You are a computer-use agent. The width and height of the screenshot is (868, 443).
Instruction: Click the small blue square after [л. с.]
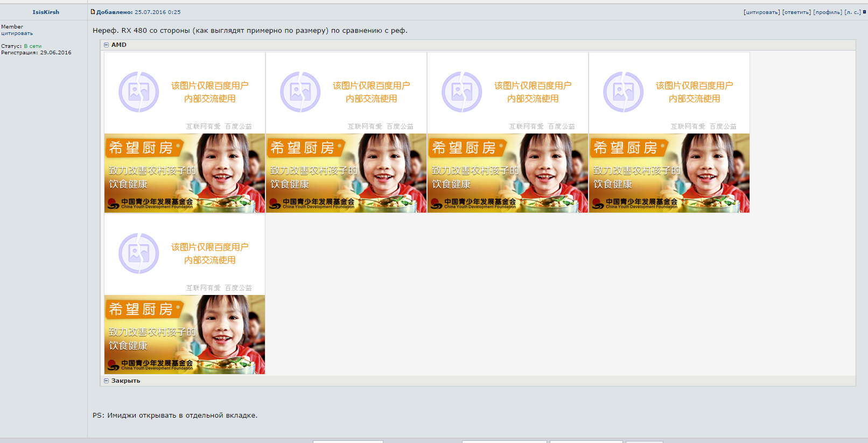tap(864, 12)
